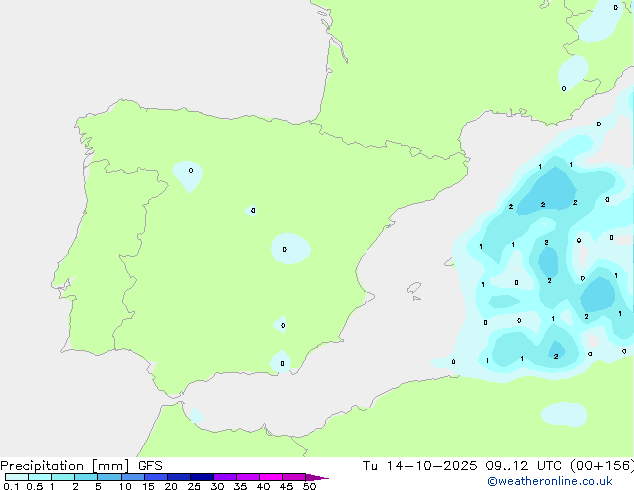Pick the palest legend swatch between 0.1 and 0.5

point(17,477)
